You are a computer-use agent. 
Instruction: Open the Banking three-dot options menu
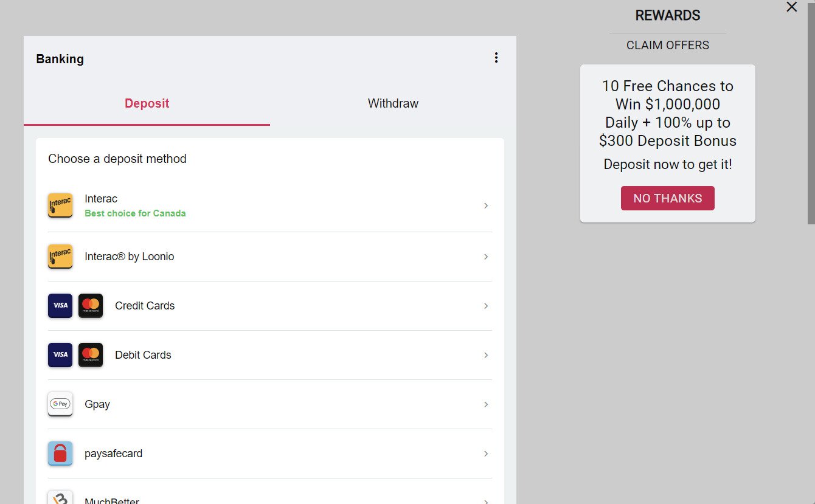496,58
